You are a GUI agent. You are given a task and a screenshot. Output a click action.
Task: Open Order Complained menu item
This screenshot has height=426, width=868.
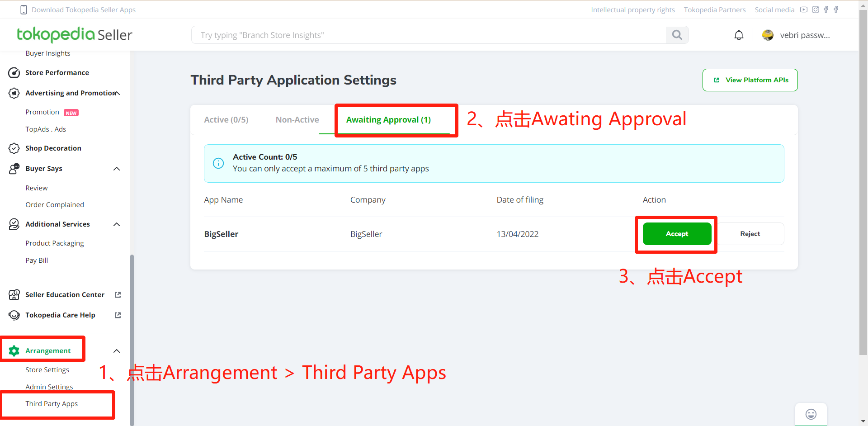point(55,205)
